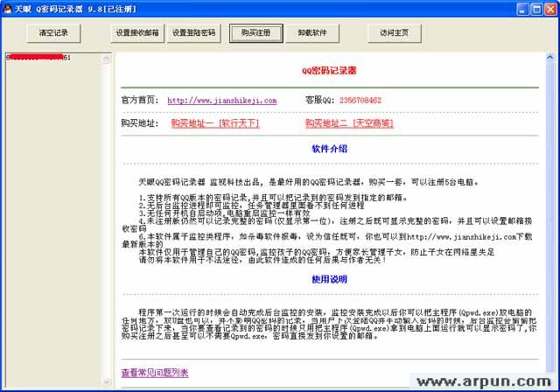Open the jianshikeji.com homepage link
The width and height of the screenshot is (560, 392).
tap(222, 101)
